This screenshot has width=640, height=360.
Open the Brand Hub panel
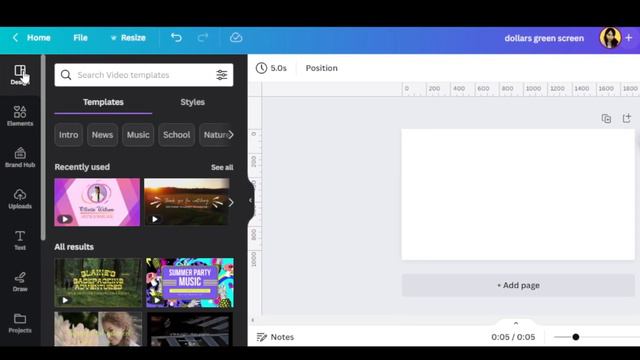[x=20, y=158]
